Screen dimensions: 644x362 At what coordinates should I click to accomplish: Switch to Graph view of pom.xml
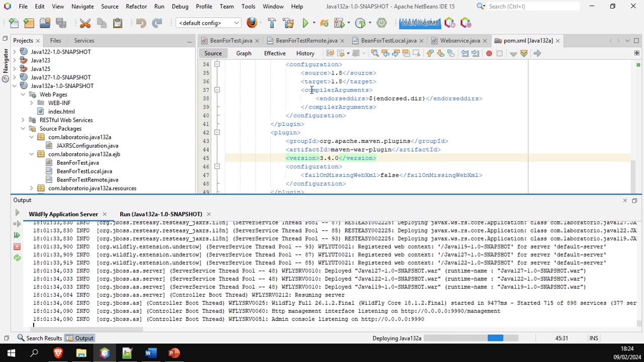(244, 53)
